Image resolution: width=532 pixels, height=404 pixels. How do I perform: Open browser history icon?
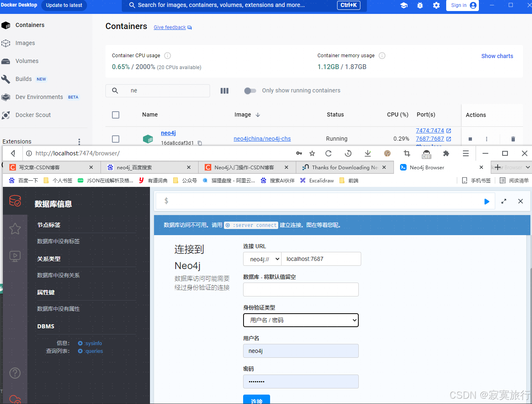coord(348,153)
